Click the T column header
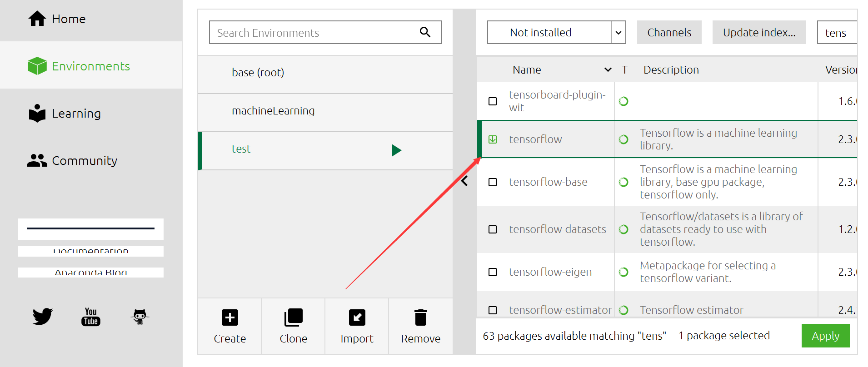The width and height of the screenshot is (868, 367). (625, 69)
